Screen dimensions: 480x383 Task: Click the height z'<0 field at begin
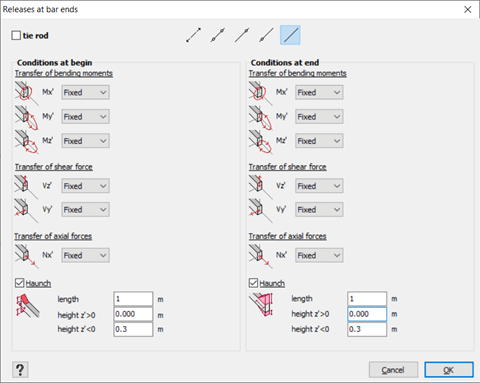133,329
